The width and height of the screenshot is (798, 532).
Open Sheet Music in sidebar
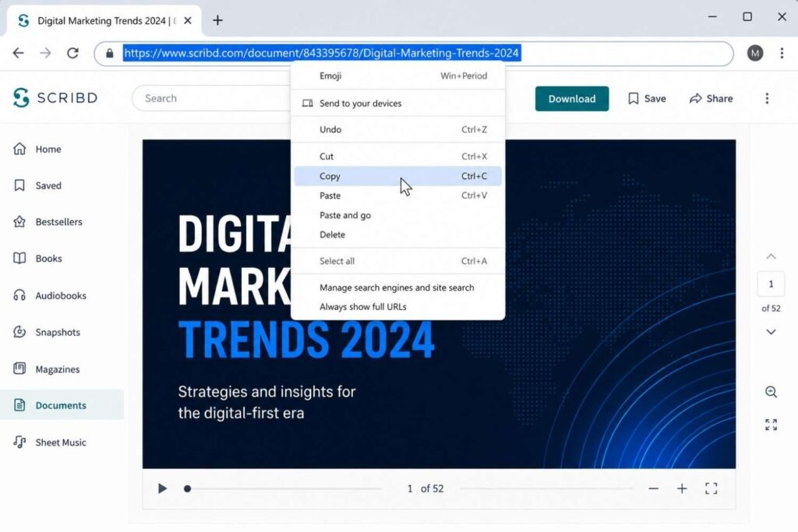(62, 442)
